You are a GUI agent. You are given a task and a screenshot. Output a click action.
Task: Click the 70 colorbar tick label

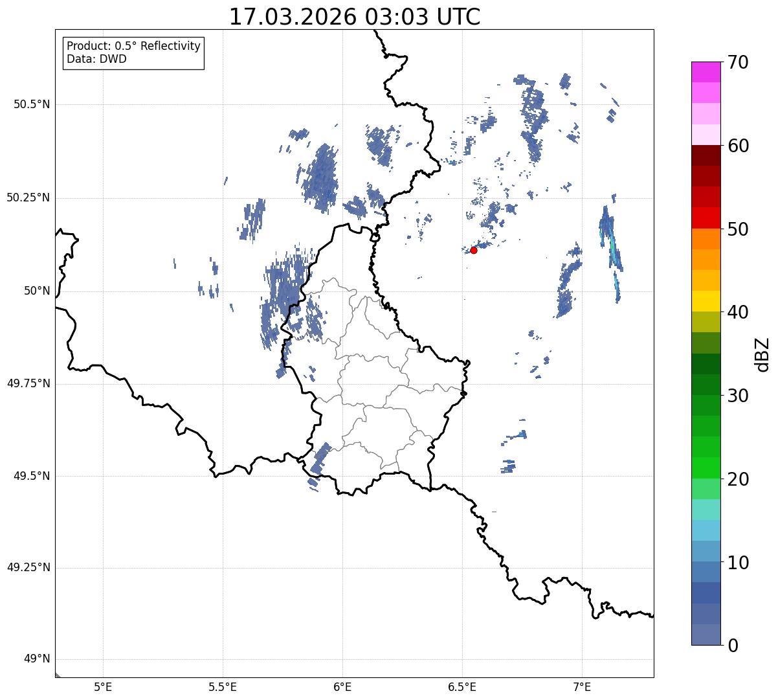tap(737, 62)
